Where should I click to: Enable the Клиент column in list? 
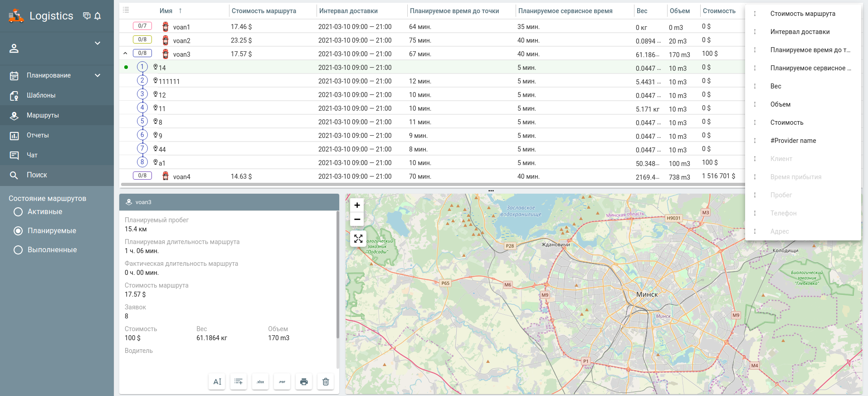tap(781, 159)
